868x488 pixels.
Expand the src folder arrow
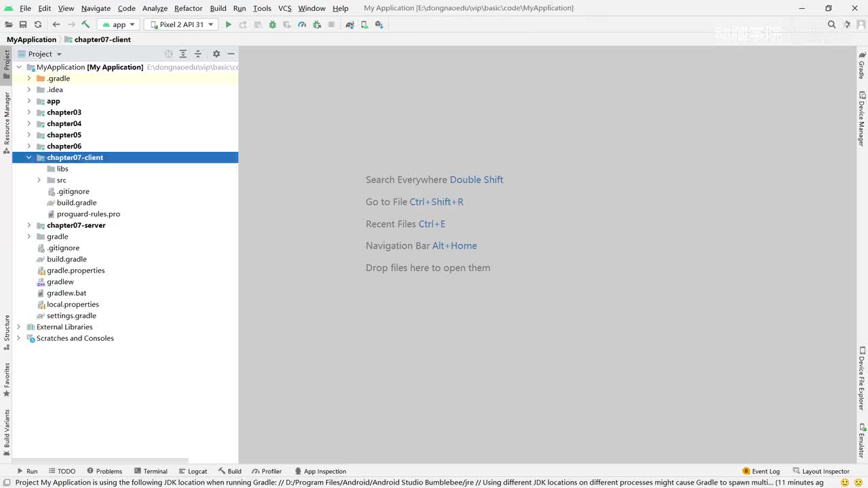pos(39,180)
